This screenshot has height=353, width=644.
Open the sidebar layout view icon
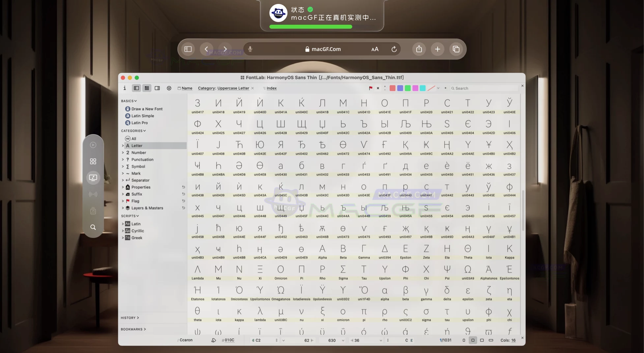coord(136,88)
